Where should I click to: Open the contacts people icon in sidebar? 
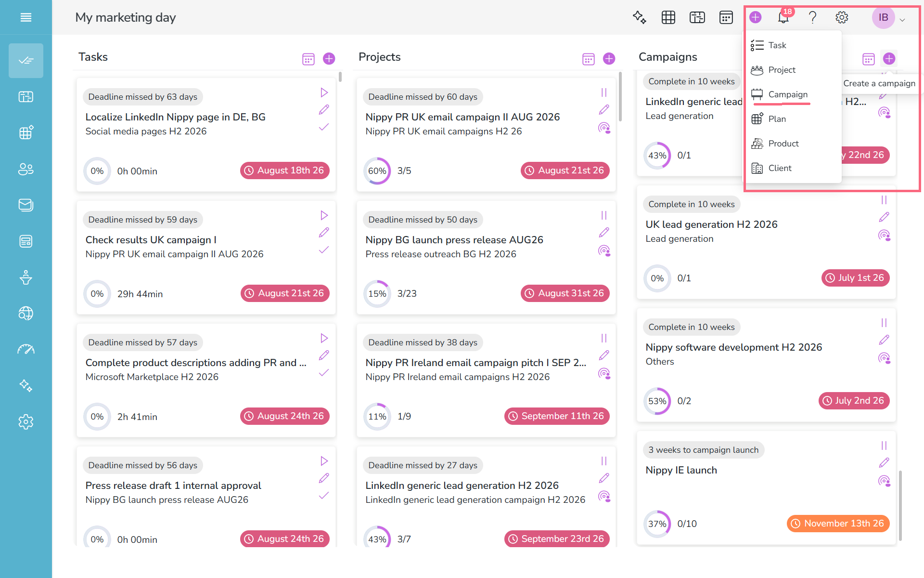(26, 169)
